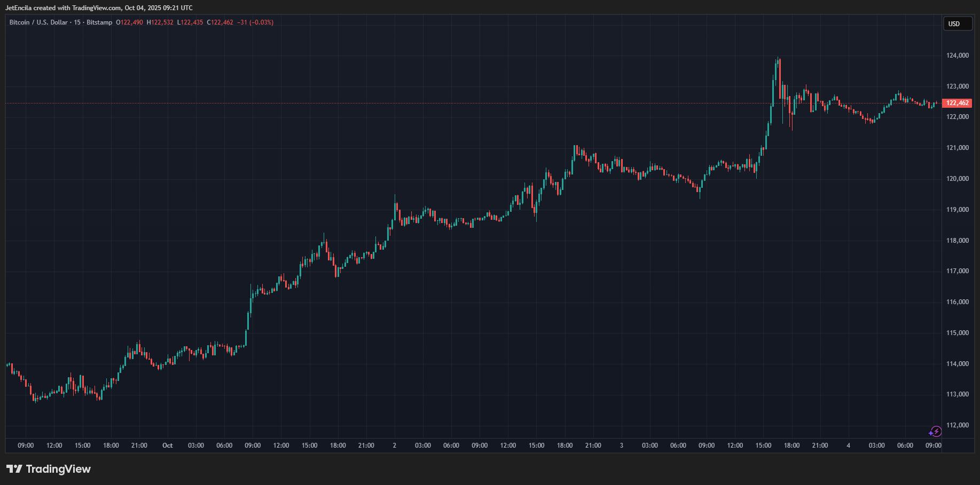Click the high price H122,532 value
Viewport: 980px width, 485px height.
pyautogui.click(x=160, y=22)
